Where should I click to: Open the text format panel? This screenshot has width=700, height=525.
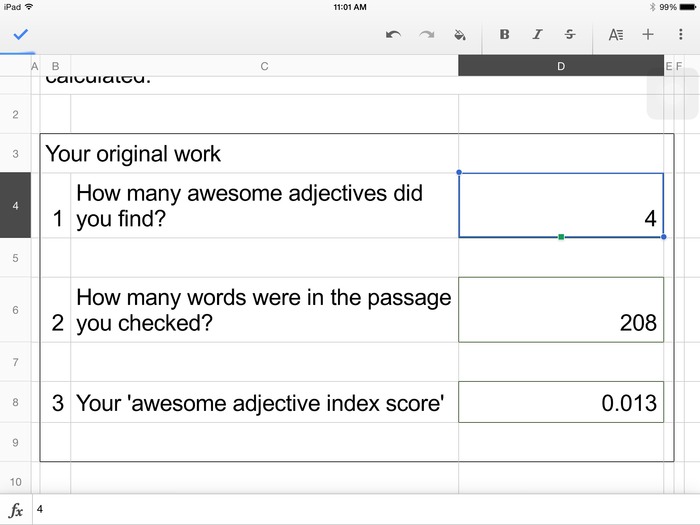point(616,34)
